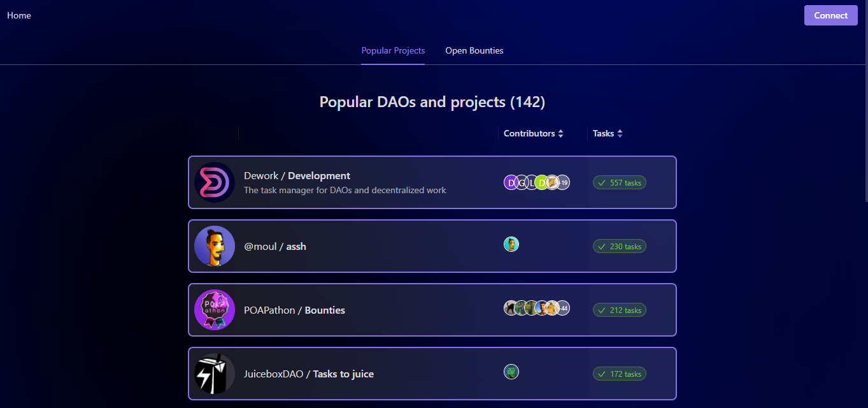Click the contributor avatar in JuiceboxDAO row

pyautogui.click(x=511, y=372)
